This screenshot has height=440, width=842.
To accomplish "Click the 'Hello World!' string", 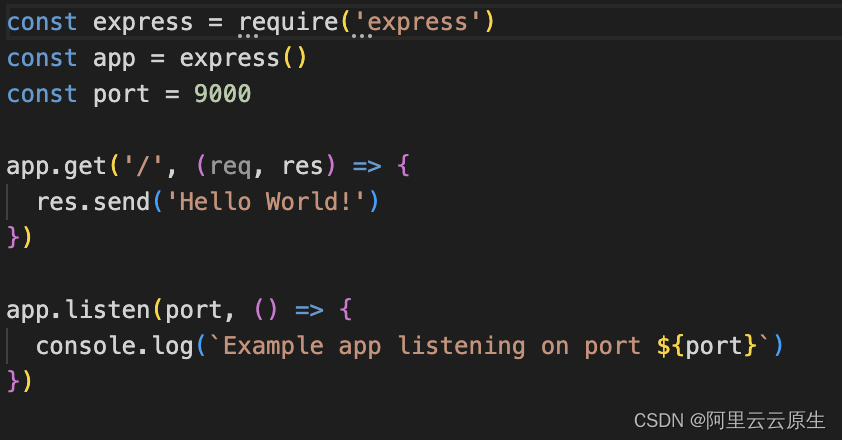I will point(266,202).
